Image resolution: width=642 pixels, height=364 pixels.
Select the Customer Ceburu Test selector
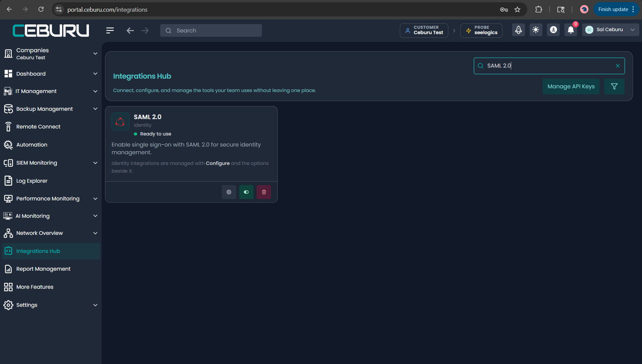[x=424, y=30]
